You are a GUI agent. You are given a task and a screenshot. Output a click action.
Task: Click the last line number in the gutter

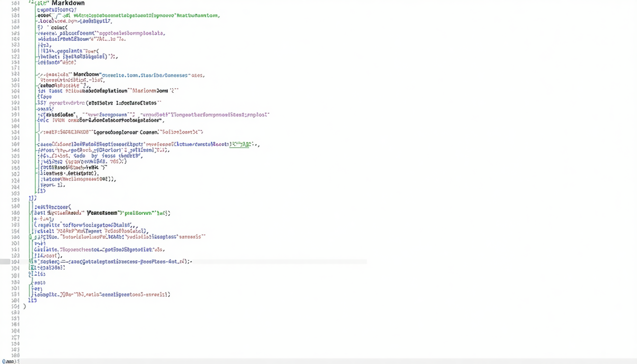(x=16, y=355)
